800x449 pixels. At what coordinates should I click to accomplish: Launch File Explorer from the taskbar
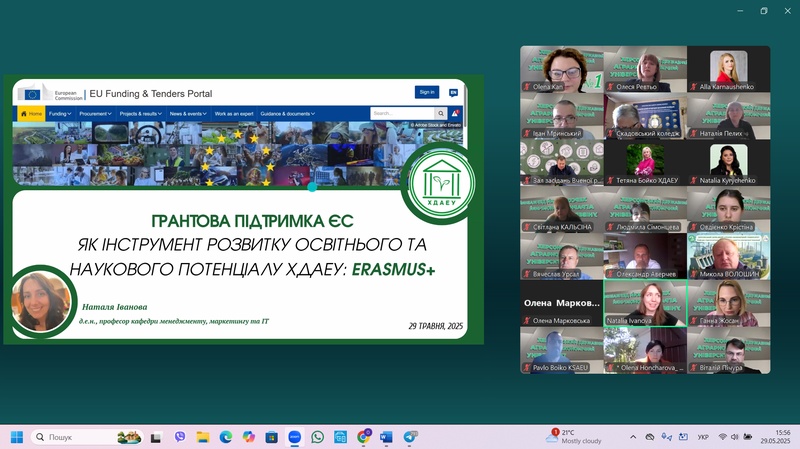point(203,437)
